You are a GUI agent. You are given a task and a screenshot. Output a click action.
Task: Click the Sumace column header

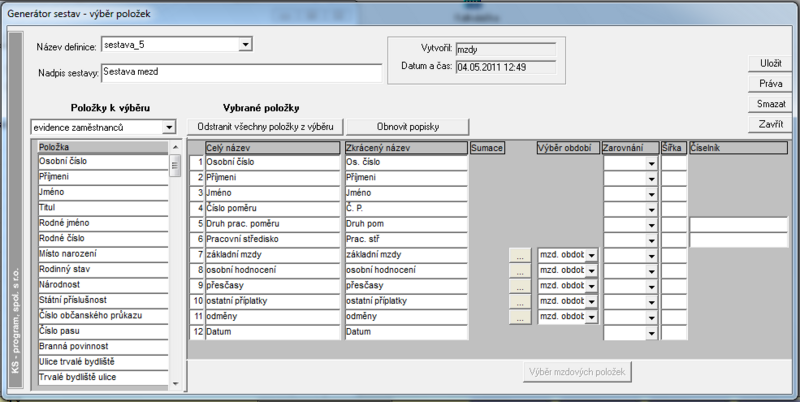[x=487, y=148]
